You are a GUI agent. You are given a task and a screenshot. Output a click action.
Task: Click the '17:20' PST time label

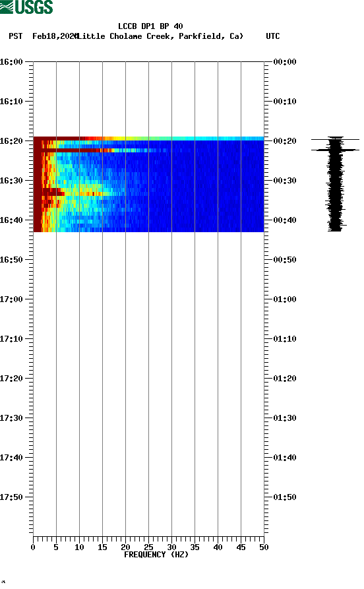[11, 379]
